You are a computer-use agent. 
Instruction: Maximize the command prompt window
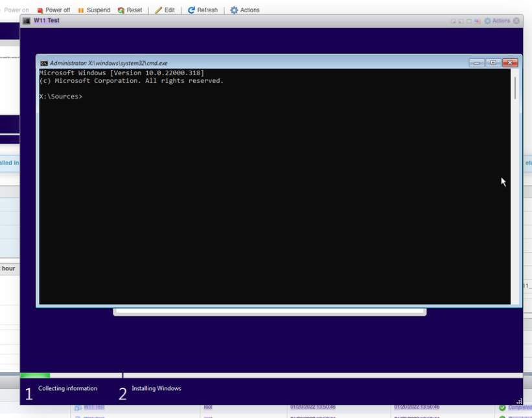(493, 63)
